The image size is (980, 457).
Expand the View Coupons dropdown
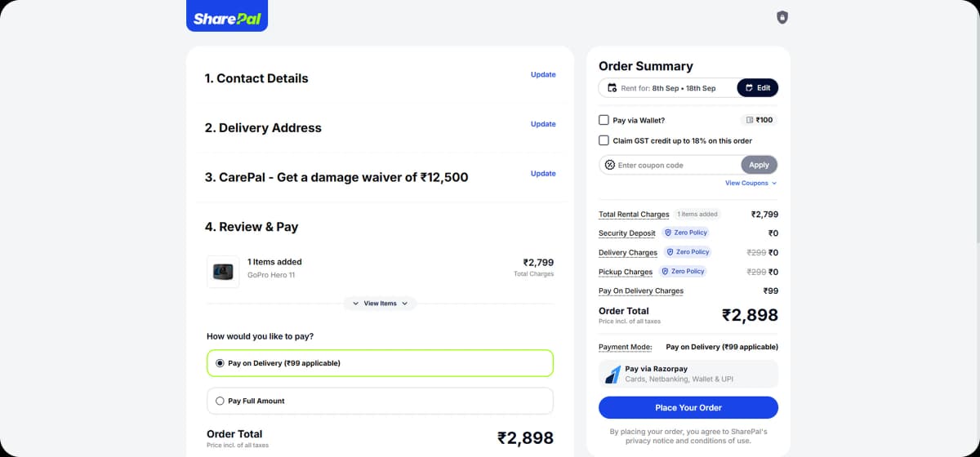tap(751, 184)
